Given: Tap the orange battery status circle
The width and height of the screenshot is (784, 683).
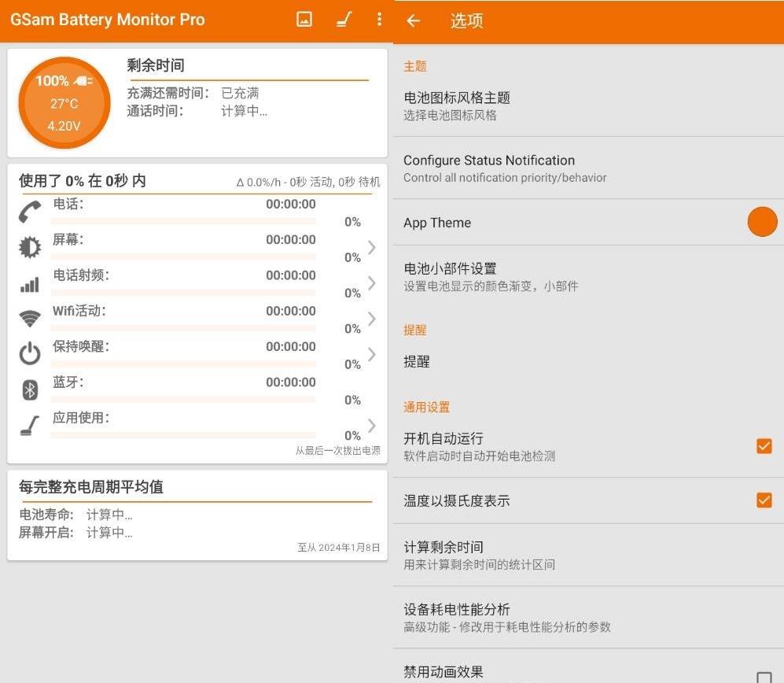Looking at the screenshot, I should point(64,103).
